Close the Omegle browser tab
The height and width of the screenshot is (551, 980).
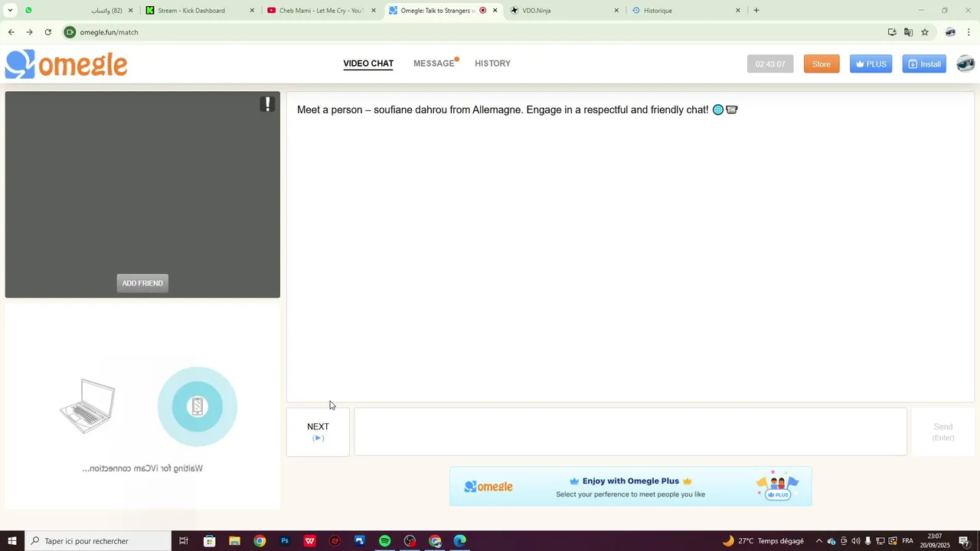(x=495, y=11)
